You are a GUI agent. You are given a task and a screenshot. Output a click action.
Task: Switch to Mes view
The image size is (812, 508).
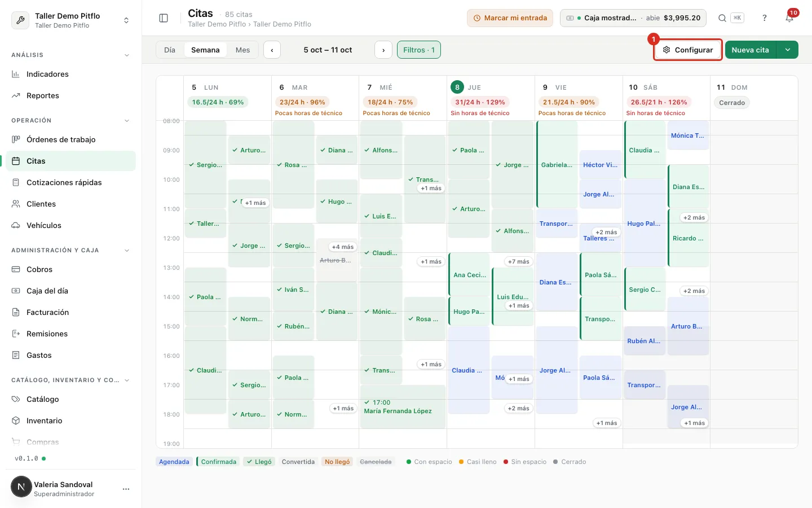(x=243, y=50)
